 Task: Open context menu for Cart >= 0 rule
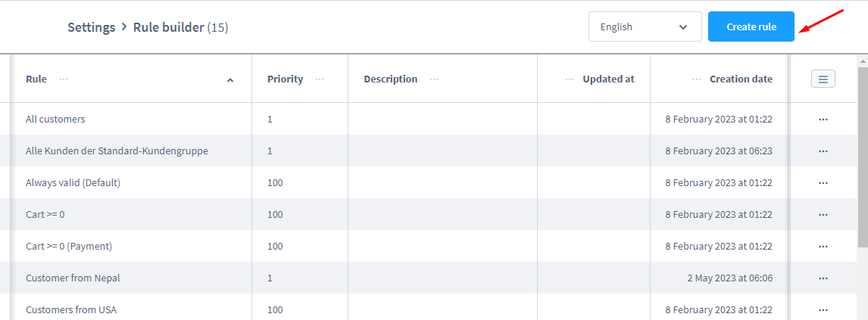[823, 215]
